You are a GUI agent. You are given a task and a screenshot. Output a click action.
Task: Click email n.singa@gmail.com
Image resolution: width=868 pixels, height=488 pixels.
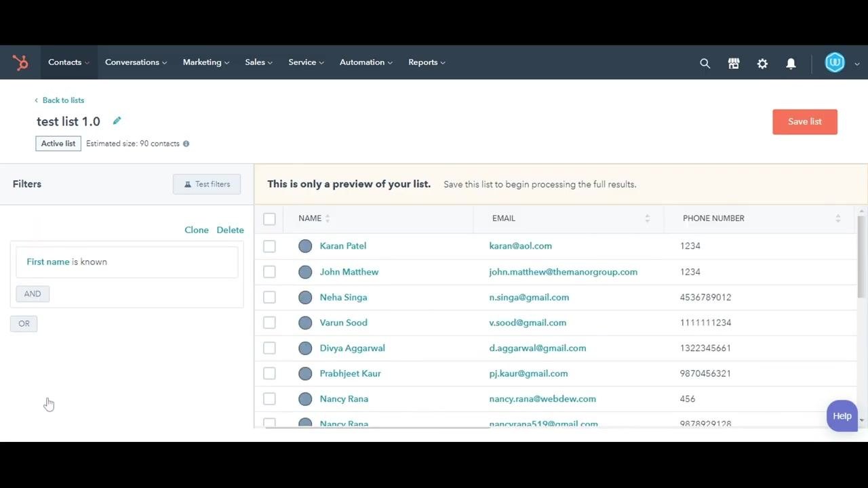529,298
